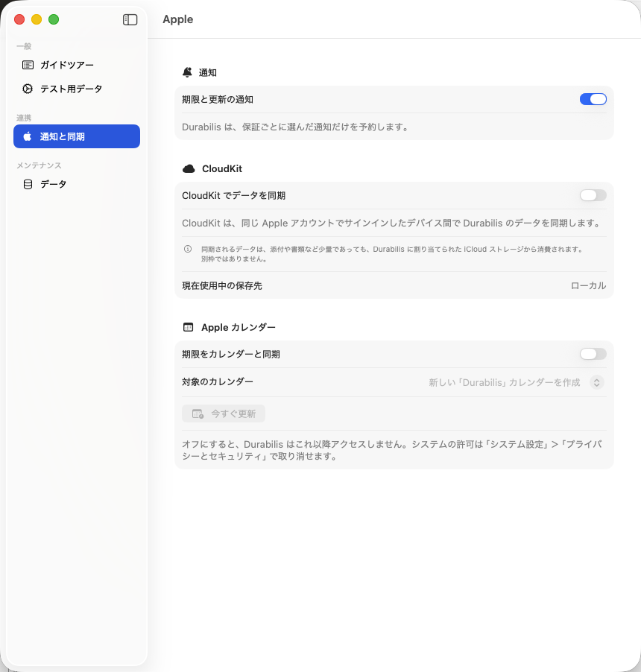The image size is (641, 672).
Task: Click the Apple logo icon in 通知と同期
Action: [x=28, y=136]
